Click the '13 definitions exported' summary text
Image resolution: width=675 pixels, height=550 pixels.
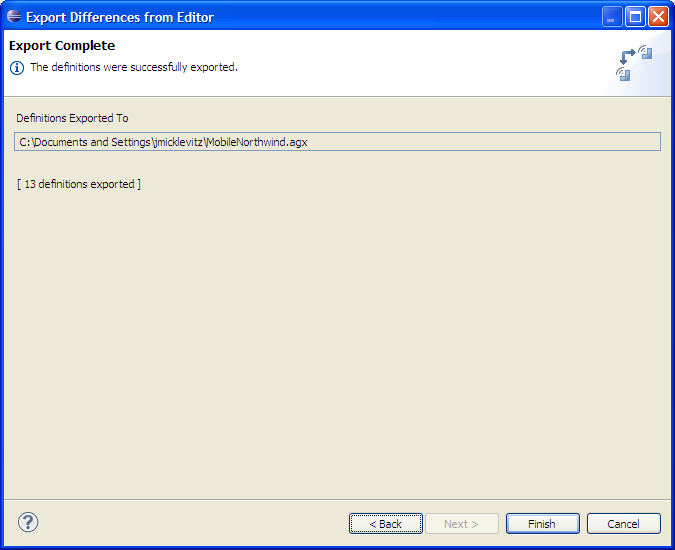tap(79, 184)
